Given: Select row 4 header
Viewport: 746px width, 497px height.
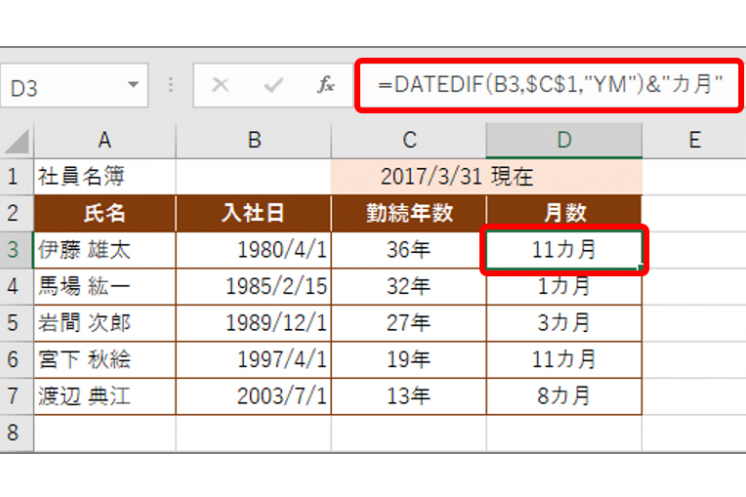Looking at the screenshot, I should coord(17,287).
